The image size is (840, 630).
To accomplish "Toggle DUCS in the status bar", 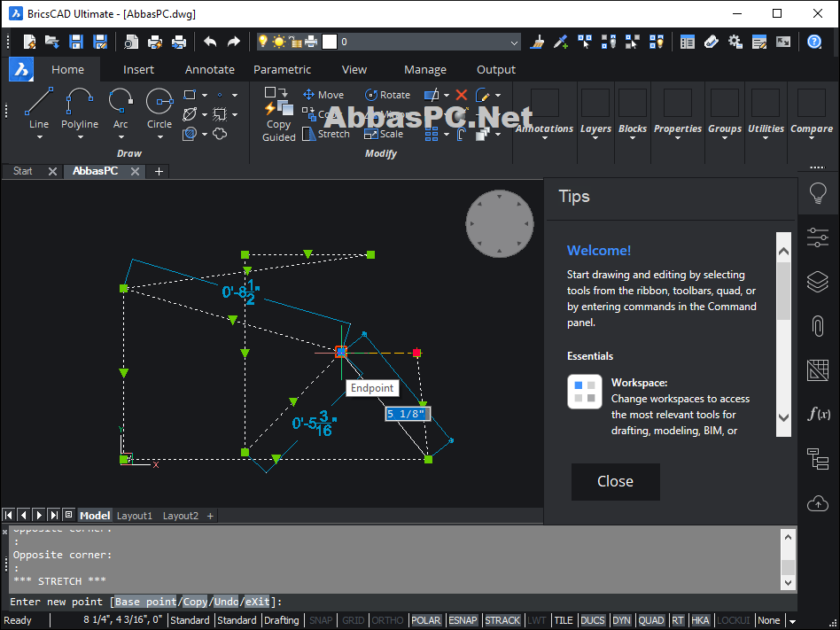I will (593, 620).
